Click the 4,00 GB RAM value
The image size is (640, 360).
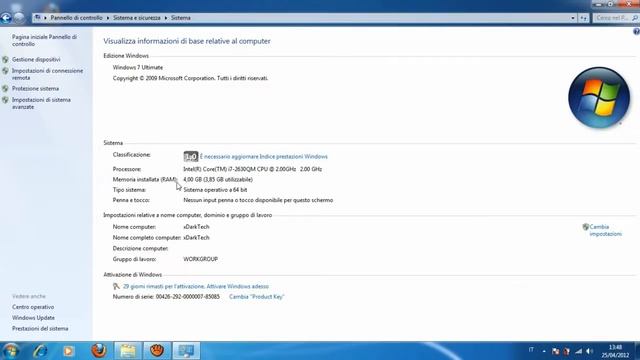[218, 180]
